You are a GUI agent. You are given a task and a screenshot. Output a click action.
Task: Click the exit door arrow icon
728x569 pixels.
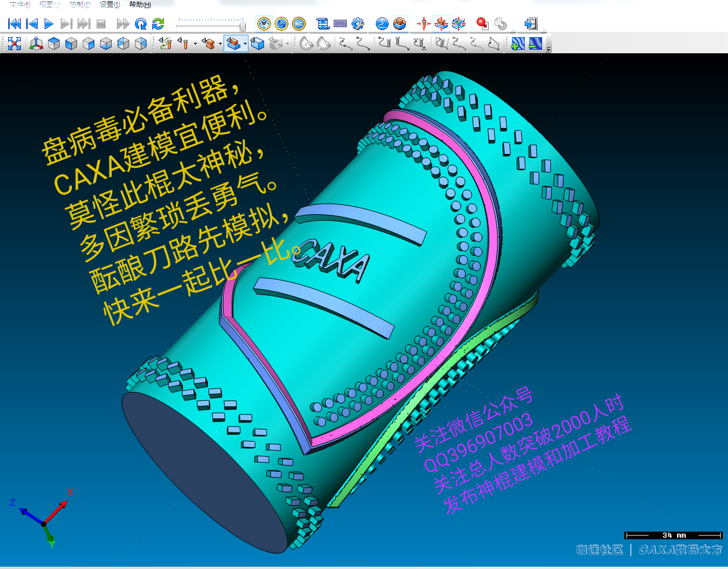(531, 24)
